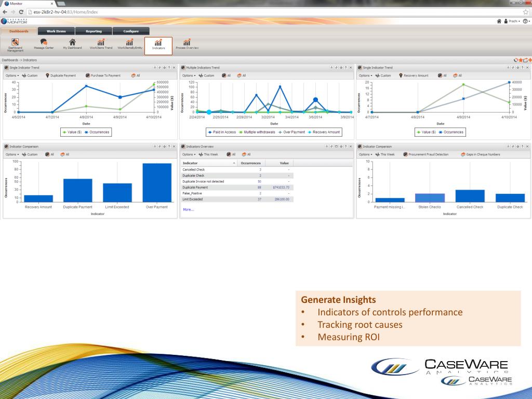
Task: Click the Stolen Checks bar in chart
Action: point(430,198)
